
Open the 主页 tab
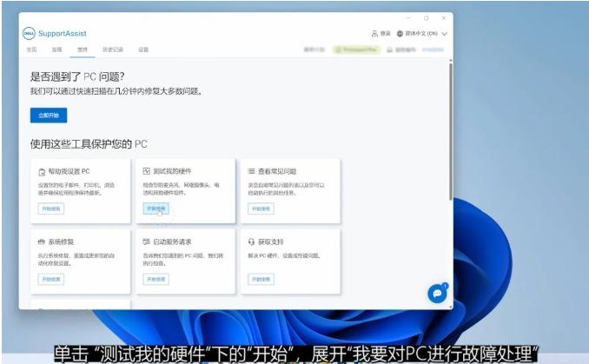[x=31, y=50]
